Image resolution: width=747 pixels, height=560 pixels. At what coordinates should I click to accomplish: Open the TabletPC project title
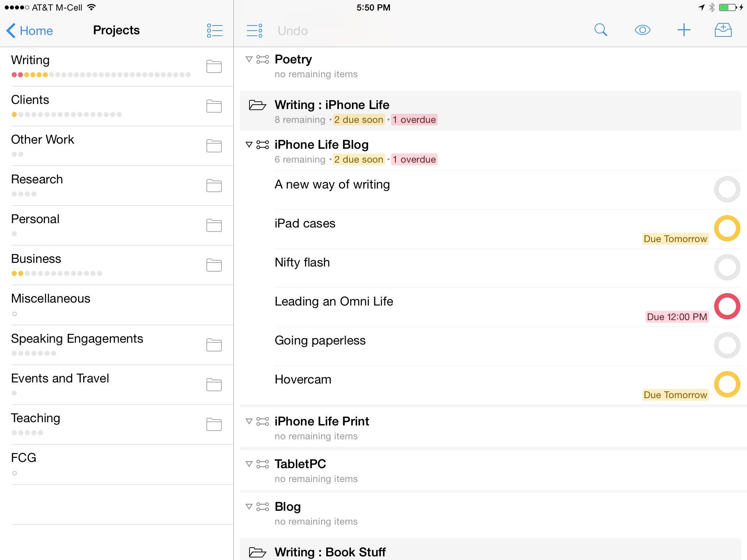(x=300, y=464)
